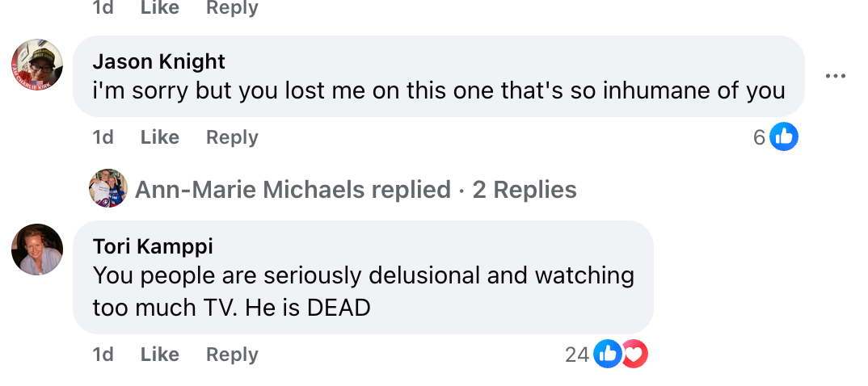Click the 1d timestamp under Jason Knight's comment
Screen dimensions: 868x386
point(103,137)
